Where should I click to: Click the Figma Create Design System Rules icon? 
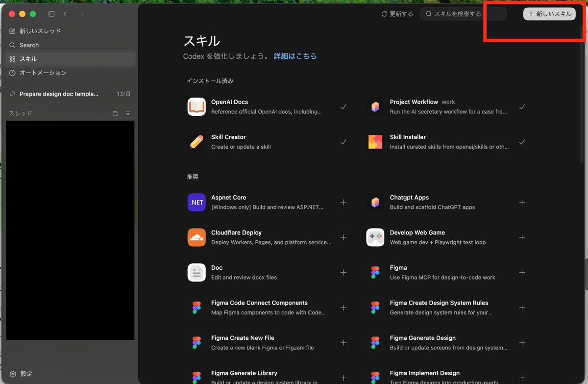tap(375, 307)
